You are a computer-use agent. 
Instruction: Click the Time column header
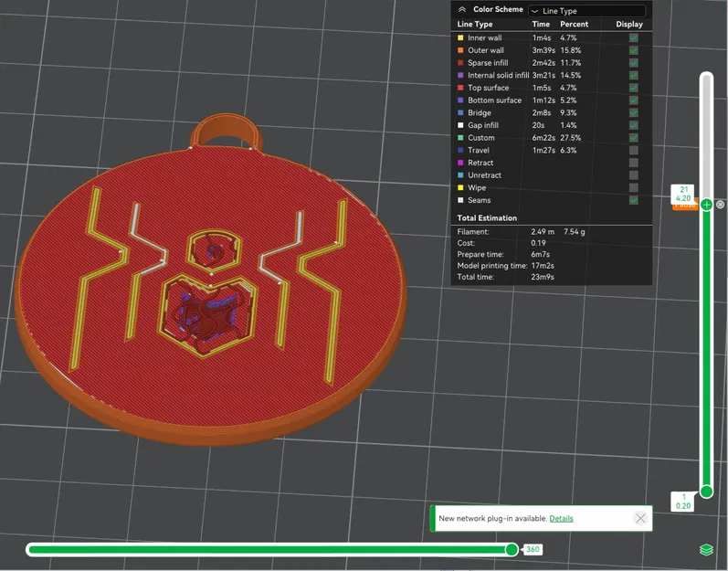click(541, 24)
